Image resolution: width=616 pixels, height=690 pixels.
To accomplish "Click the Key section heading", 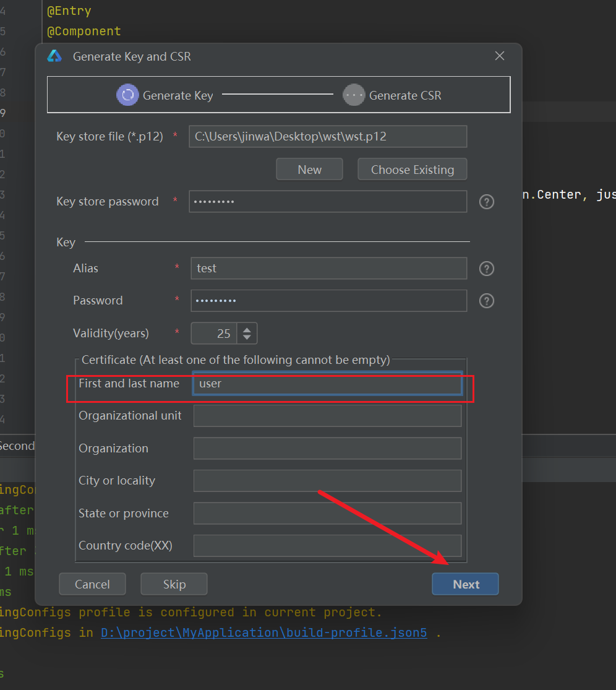I will (x=66, y=243).
